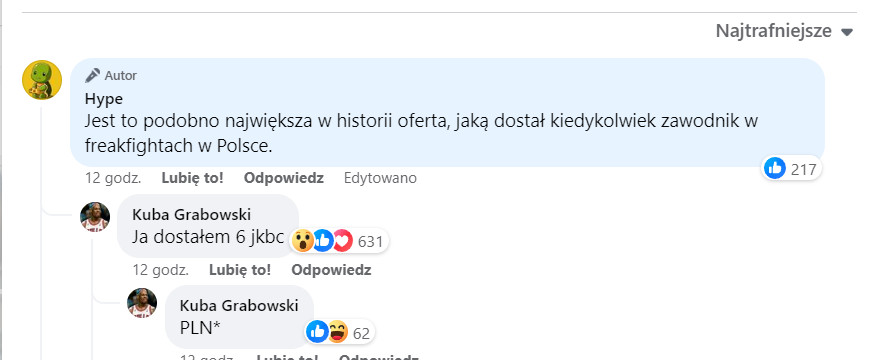
Task: Reply to 'Ja dostałem 6 jkbc' comment
Action: pyautogui.click(x=331, y=270)
